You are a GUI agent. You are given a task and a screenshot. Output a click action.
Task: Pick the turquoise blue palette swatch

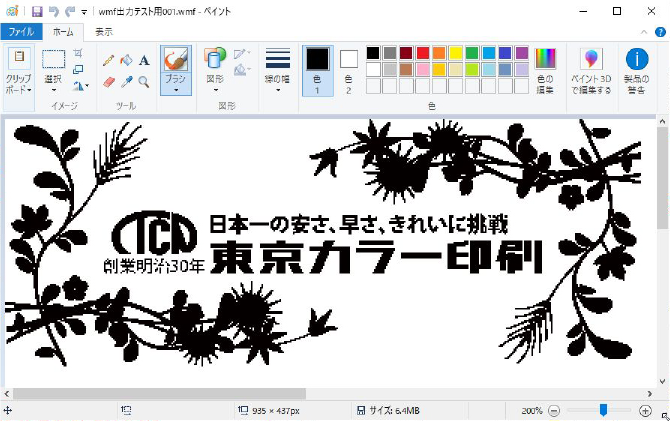coord(488,53)
